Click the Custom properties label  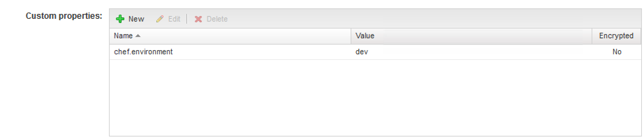point(64,16)
